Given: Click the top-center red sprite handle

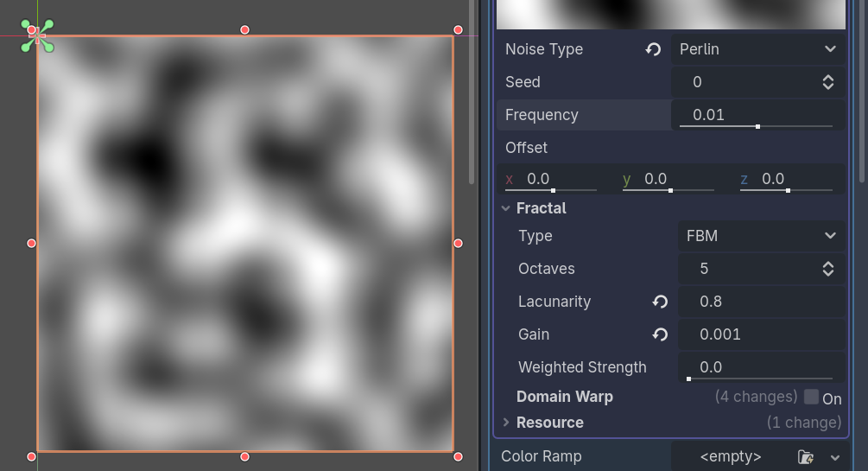Looking at the screenshot, I should [x=244, y=30].
